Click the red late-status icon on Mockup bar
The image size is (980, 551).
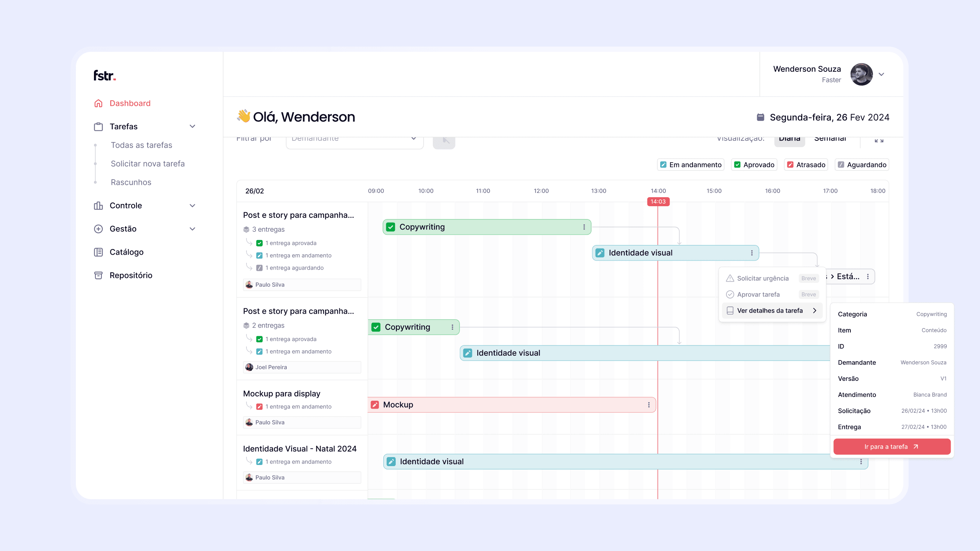[x=375, y=405]
